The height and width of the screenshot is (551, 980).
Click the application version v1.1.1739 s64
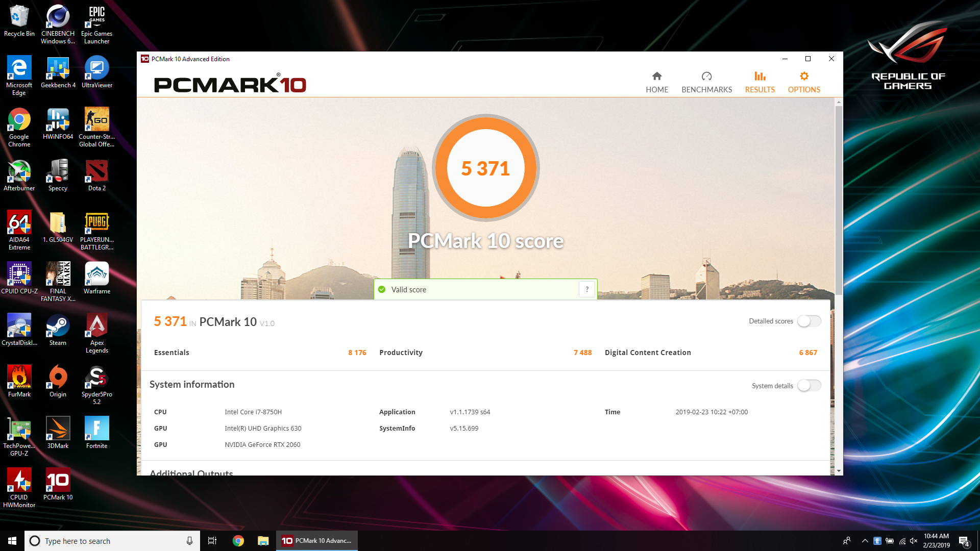(x=470, y=412)
